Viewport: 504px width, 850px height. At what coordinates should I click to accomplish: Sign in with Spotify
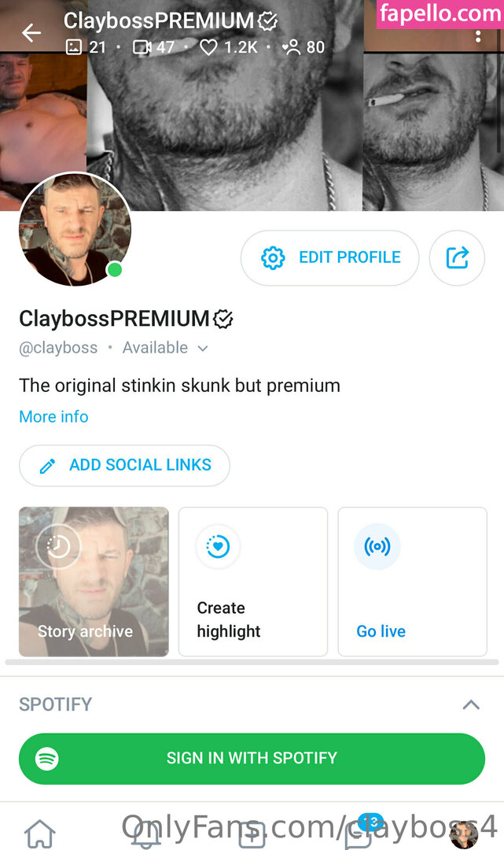tap(252, 759)
